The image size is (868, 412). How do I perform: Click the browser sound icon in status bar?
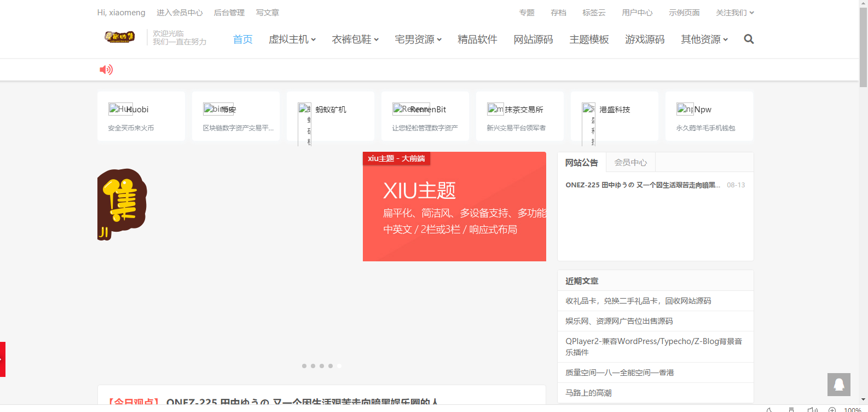pos(812,409)
